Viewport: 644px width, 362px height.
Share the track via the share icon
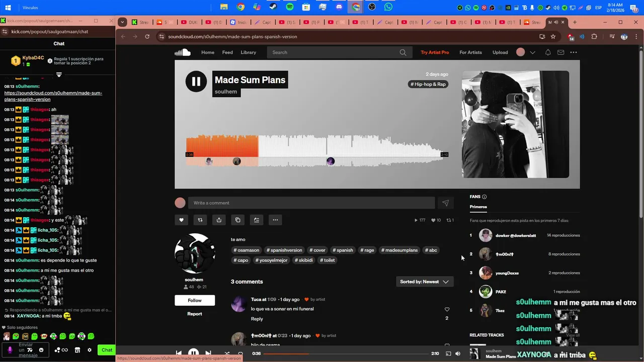pyautogui.click(x=219, y=220)
